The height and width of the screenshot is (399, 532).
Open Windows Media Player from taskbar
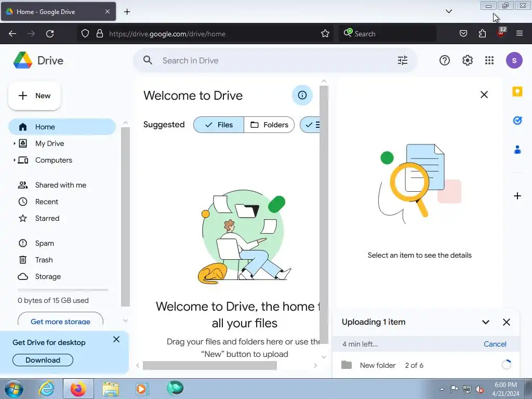click(142, 389)
